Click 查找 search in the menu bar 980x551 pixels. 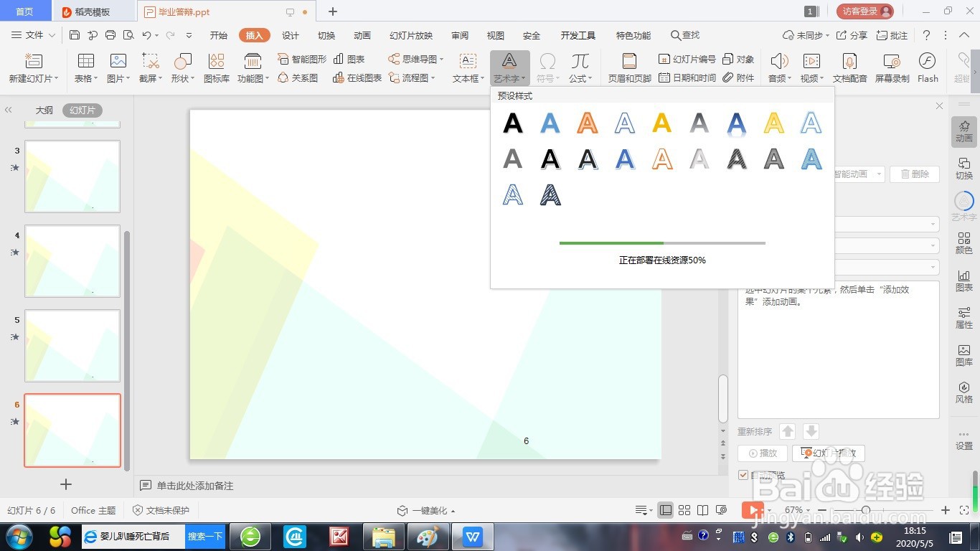tap(685, 35)
